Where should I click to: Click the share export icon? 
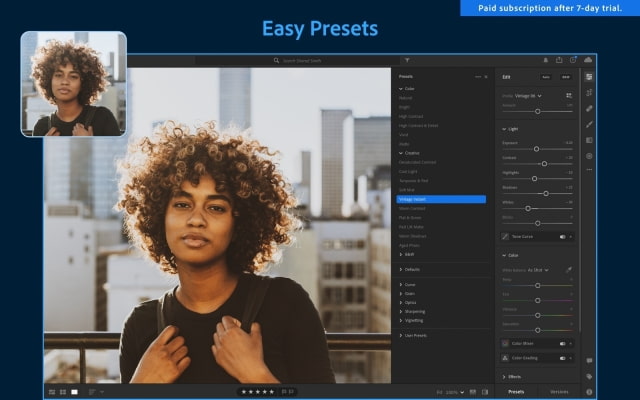point(559,60)
